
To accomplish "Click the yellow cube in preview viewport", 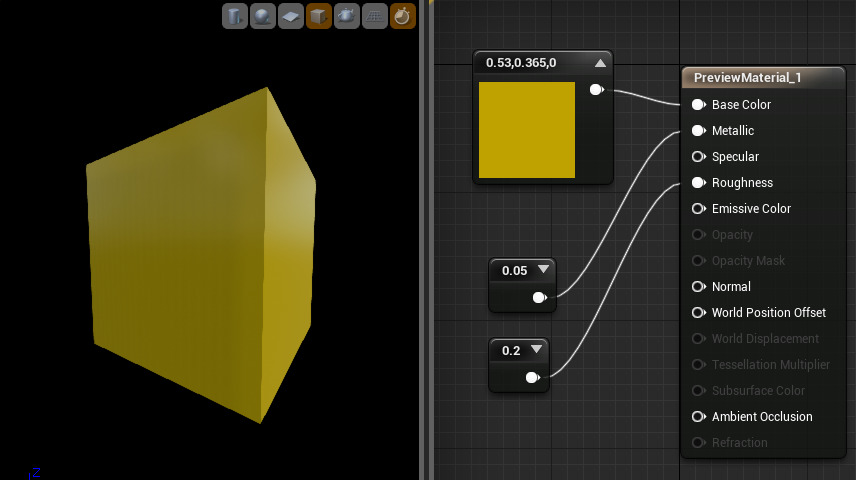I will [x=201, y=255].
